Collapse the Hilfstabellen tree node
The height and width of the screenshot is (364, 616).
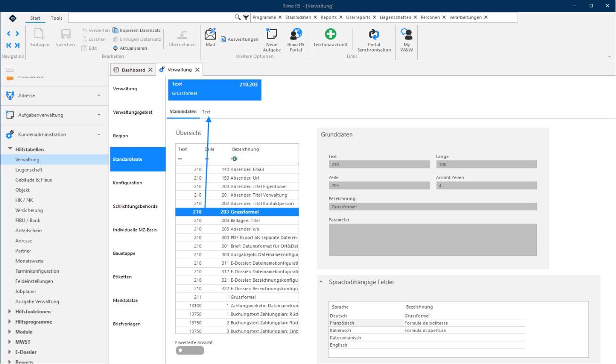pyautogui.click(x=10, y=150)
